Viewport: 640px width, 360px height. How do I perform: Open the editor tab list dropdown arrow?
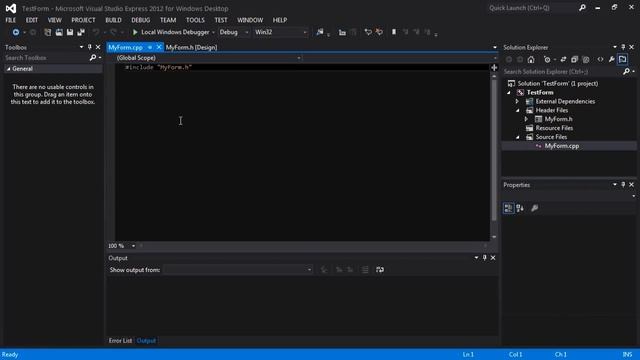click(495, 47)
